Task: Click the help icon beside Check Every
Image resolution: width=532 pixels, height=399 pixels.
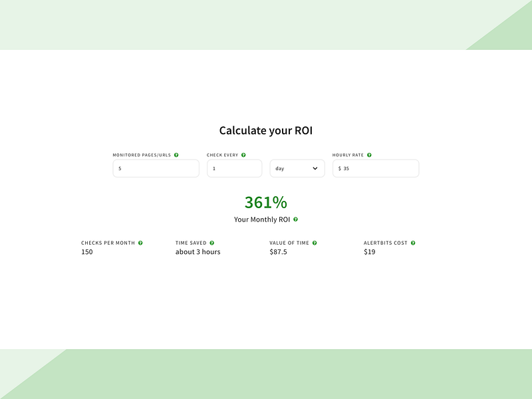Action: 243,155
